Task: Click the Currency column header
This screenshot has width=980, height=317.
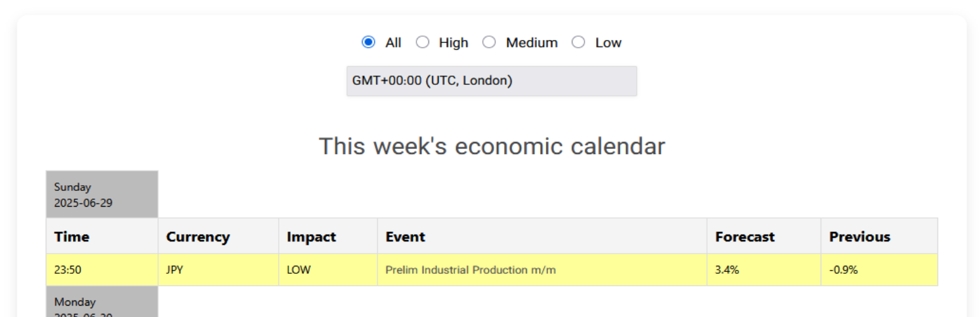Action: click(198, 236)
